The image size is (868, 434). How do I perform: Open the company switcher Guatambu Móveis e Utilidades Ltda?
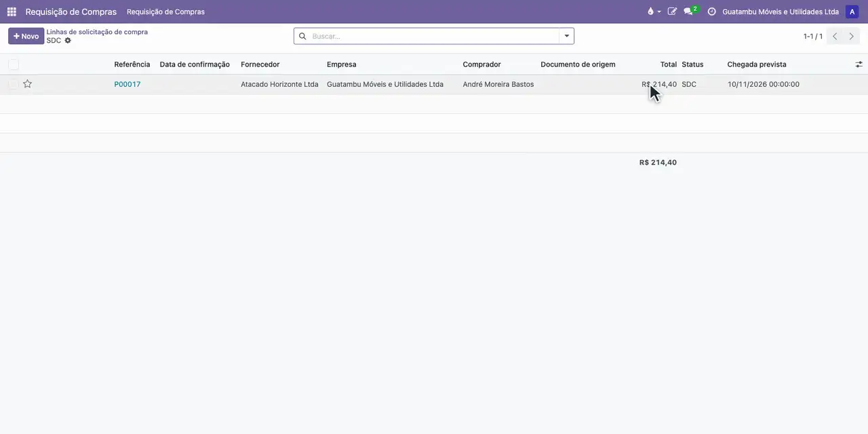[x=781, y=12]
